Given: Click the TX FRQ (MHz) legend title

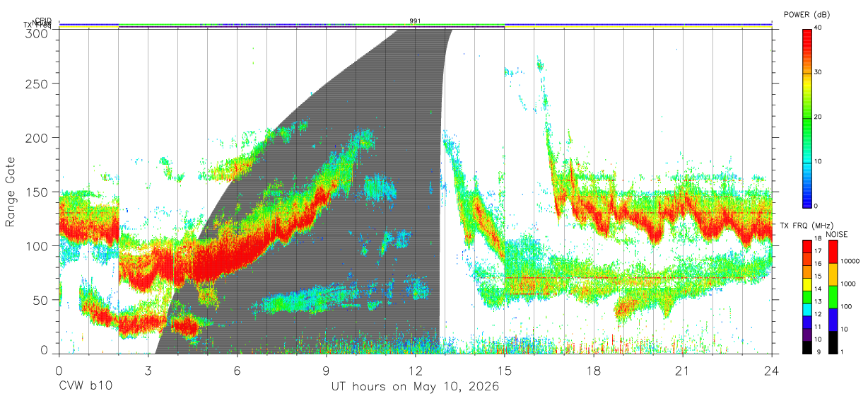Looking at the screenshot, I should tap(805, 226).
